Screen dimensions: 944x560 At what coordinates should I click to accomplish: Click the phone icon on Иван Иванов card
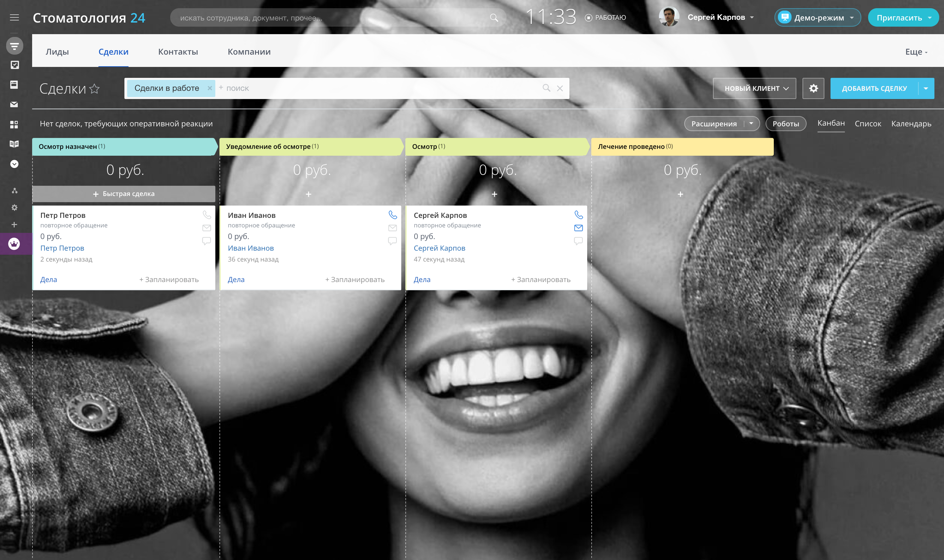(x=393, y=215)
